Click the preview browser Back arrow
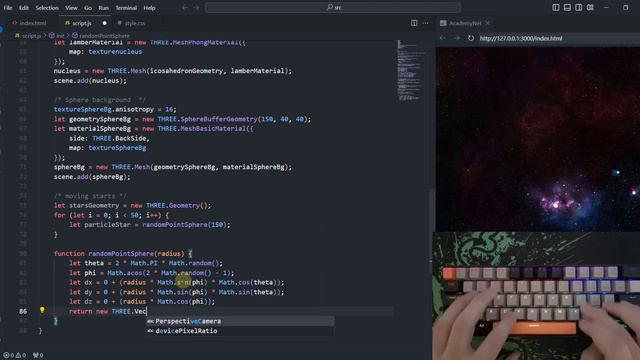This screenshot has width=640, height=360. [443, 38]
